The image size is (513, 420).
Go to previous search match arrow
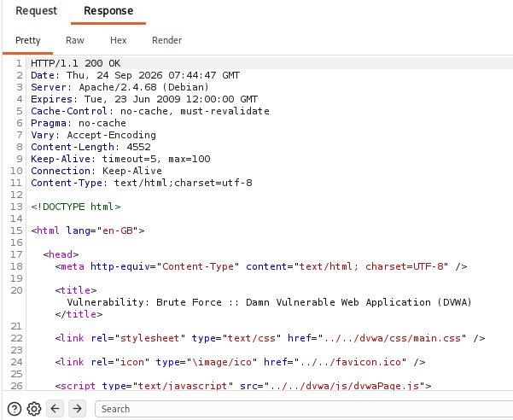pos(55,409)
